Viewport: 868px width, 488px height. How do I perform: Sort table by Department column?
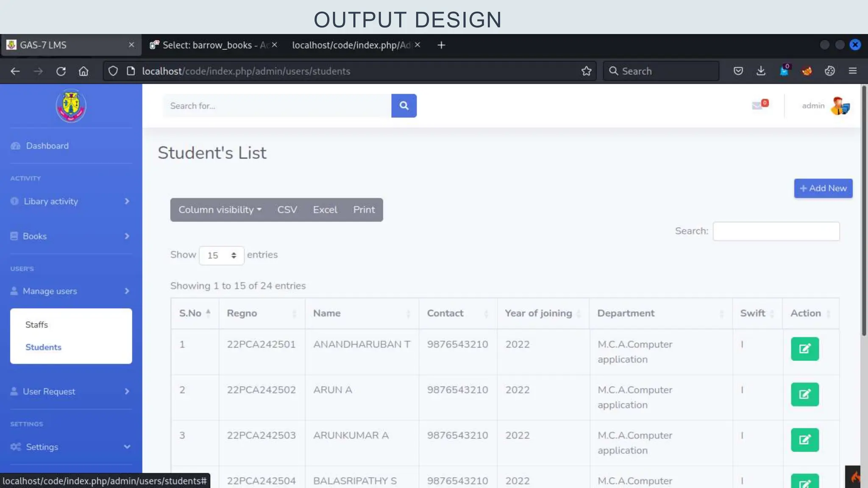coord(661,313)
